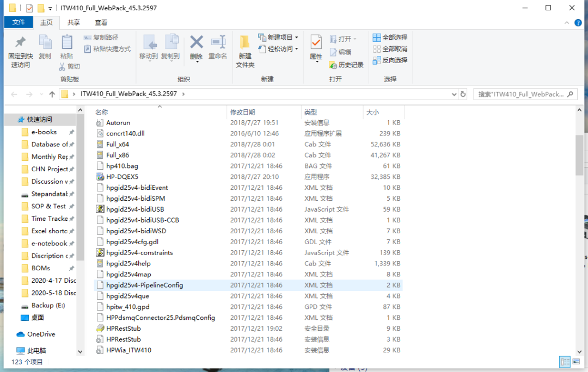Click 编辑 in the open group
This screenshot has width=588, height=372.
340,52
